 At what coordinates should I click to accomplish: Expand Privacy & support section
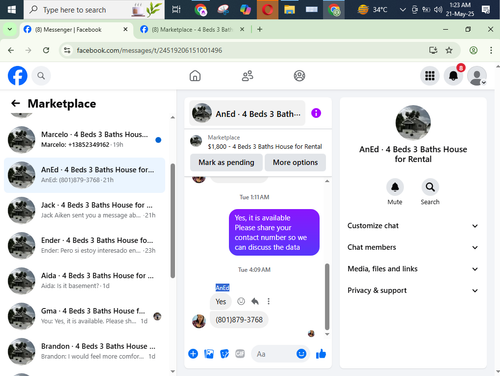coord(413,290)
